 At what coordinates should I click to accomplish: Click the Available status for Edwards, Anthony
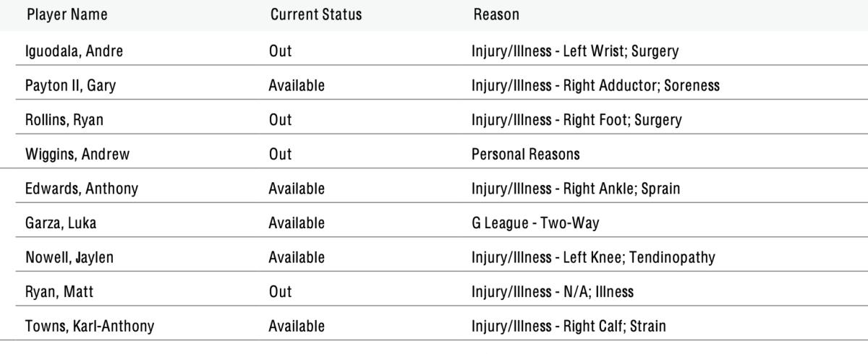pos(297,189)
